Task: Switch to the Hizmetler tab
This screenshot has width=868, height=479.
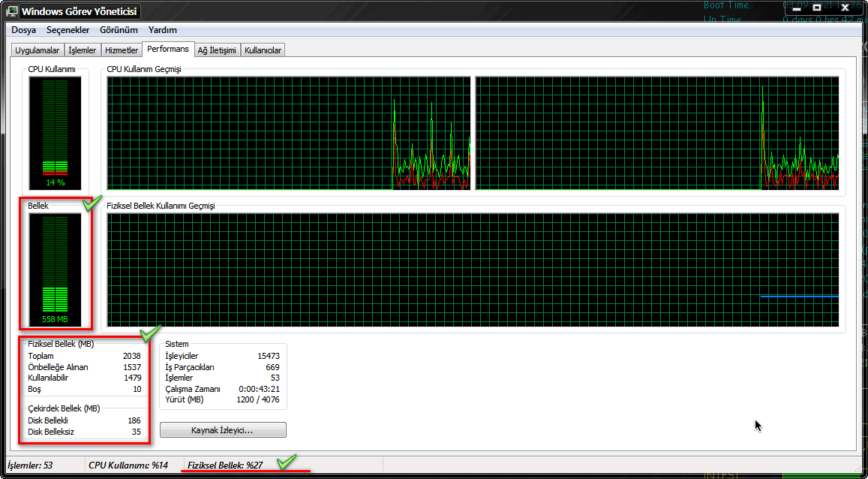Action: pos(122,50)
